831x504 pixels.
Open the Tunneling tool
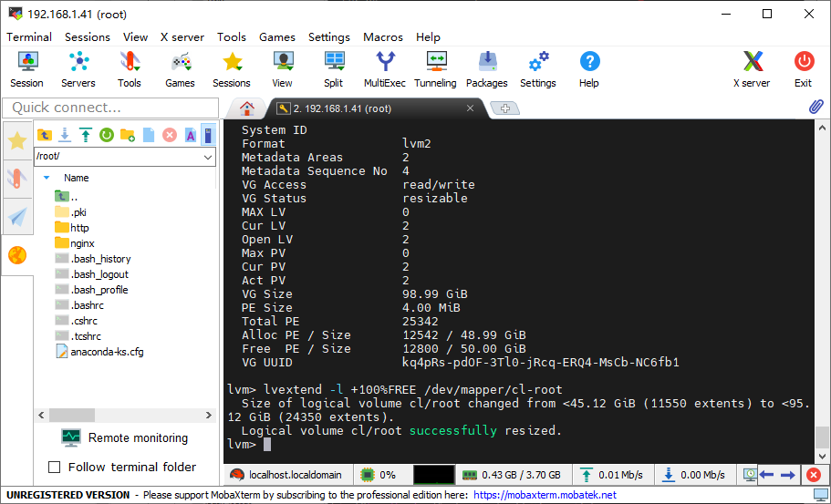pos(436,69)
